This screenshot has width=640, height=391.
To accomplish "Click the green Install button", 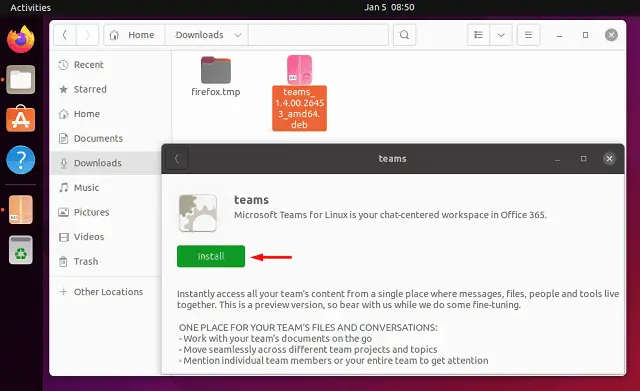I will coord(211,256).
